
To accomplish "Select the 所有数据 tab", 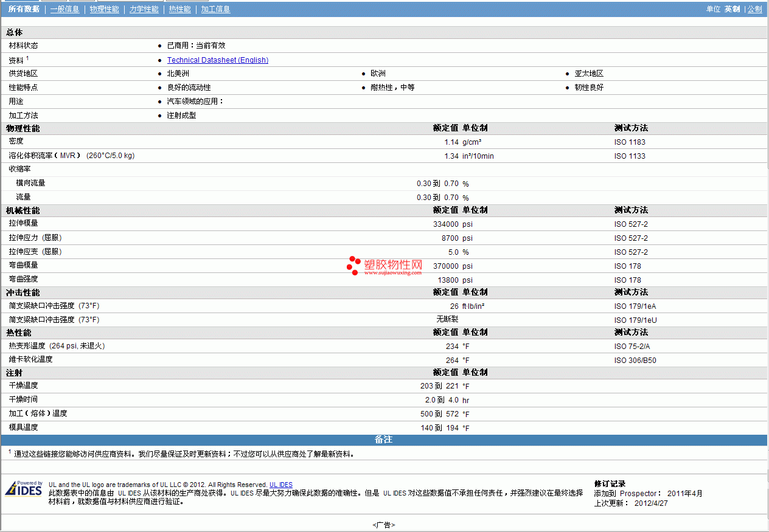I will click(24, 9).
